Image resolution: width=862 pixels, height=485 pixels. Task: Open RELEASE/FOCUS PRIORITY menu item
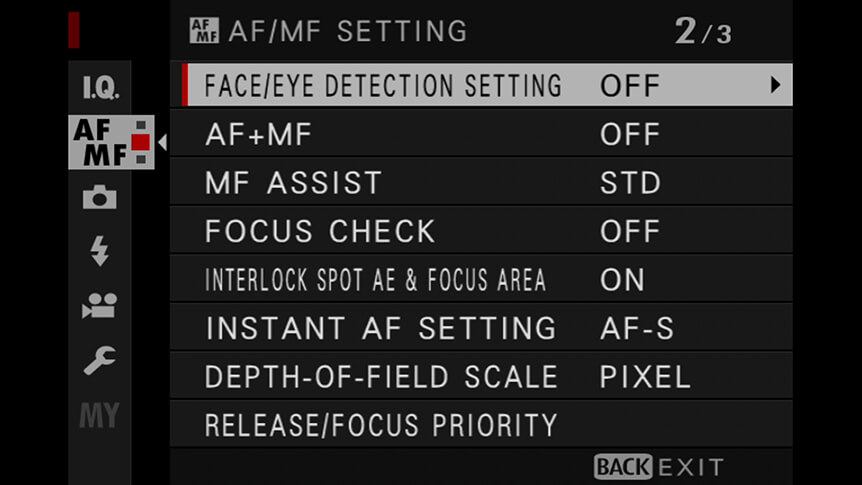coord(481,425)
